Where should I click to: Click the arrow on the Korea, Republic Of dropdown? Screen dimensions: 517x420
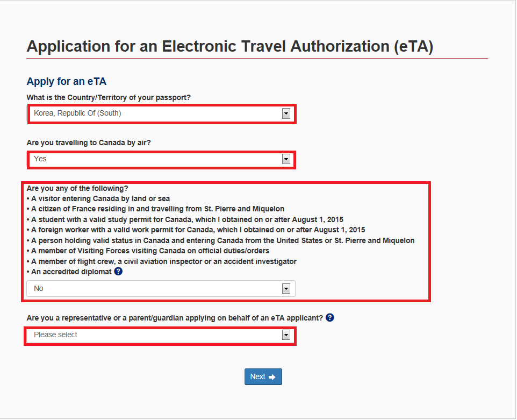point(286,113)
